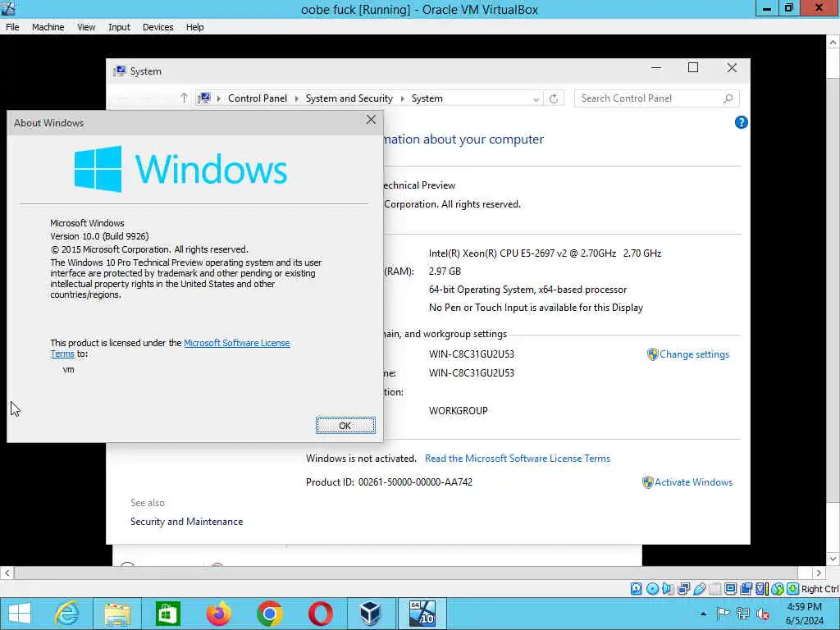
Task: Click the Version 10.0 (Build 9926) text
Action: pos(99,236)
